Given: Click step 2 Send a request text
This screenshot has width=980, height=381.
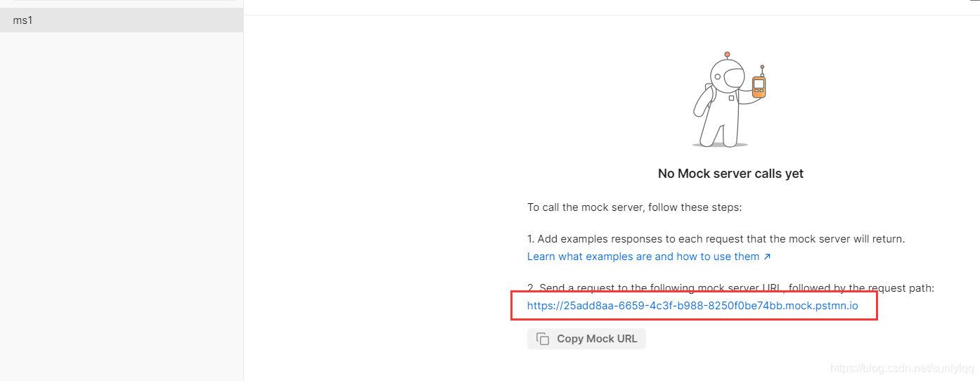Looking at the screenshot, I should tap(730, 288).
